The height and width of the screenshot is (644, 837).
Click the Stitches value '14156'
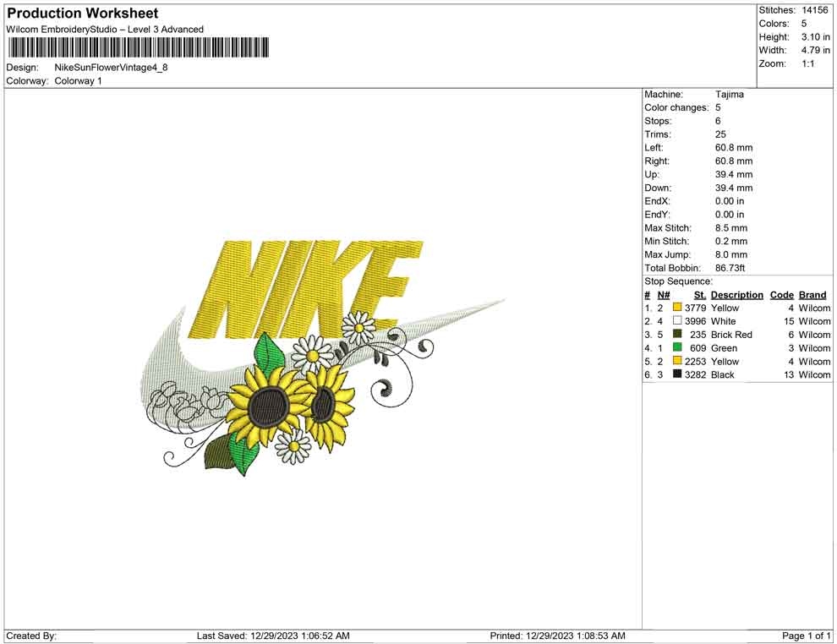814,10
